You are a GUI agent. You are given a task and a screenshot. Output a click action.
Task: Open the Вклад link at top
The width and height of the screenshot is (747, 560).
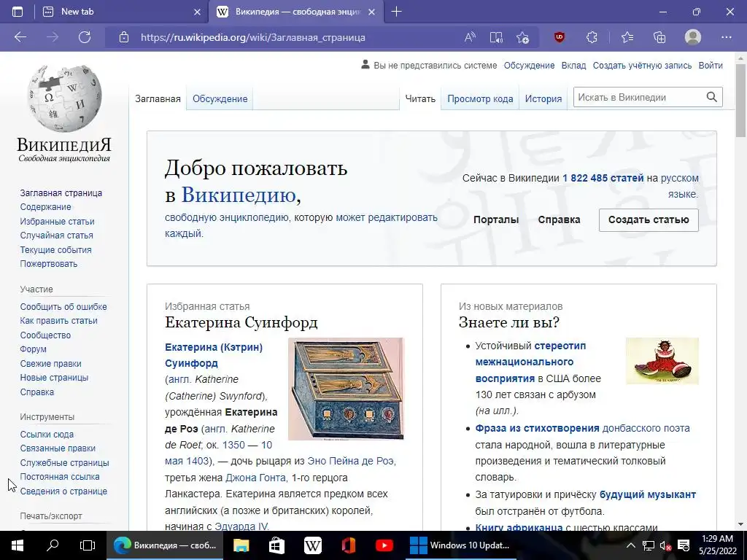[x=573, y=65]
